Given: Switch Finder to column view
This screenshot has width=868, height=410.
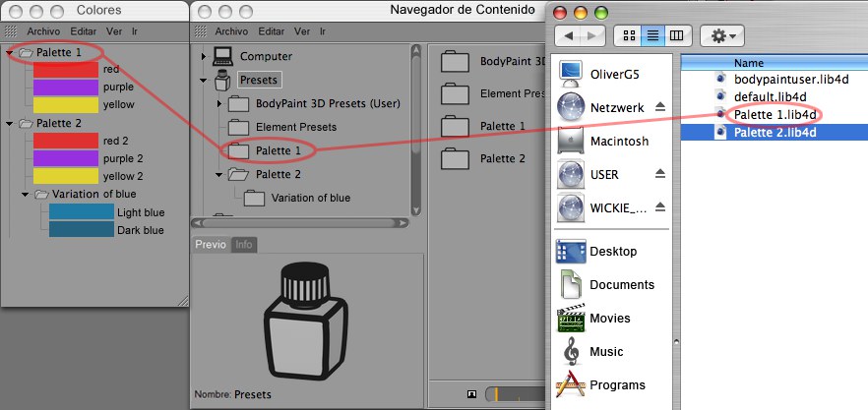Looking at the screenshot, I should pos(676,35).
